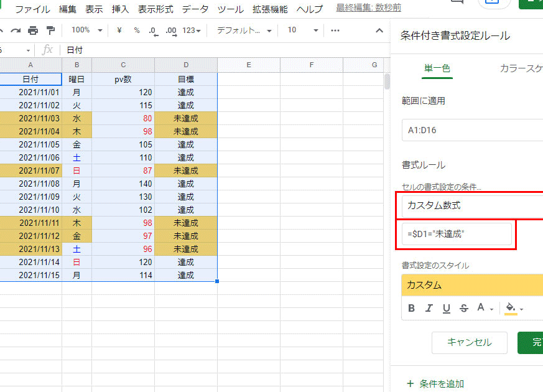The height and width of the screenshot is (392, 543).
Task: Decrease decimal places icon
Action: (x=154, y=31)
